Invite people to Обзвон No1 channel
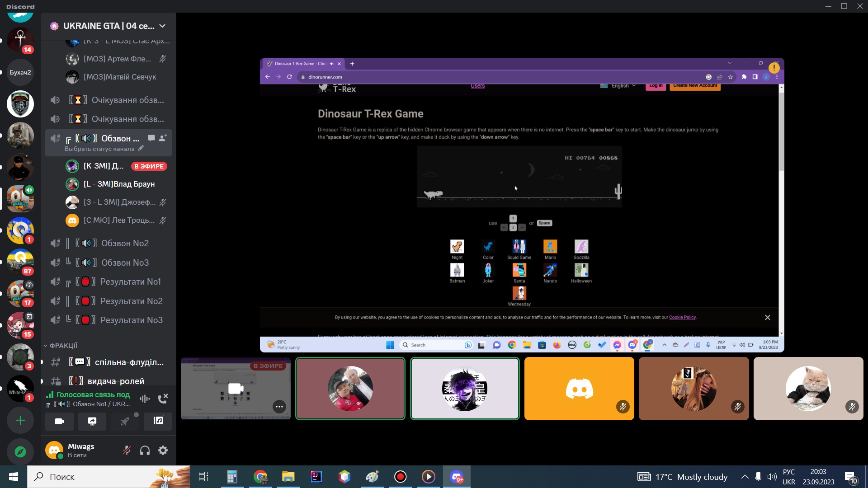Image resolution: width=868 pixels, height=488 pixels. tap(163, 138)
